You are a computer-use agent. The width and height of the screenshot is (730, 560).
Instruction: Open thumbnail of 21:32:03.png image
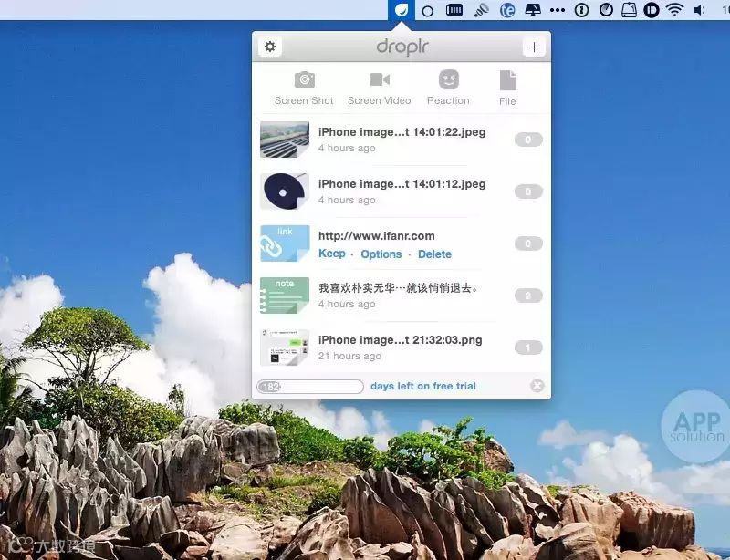285,347
